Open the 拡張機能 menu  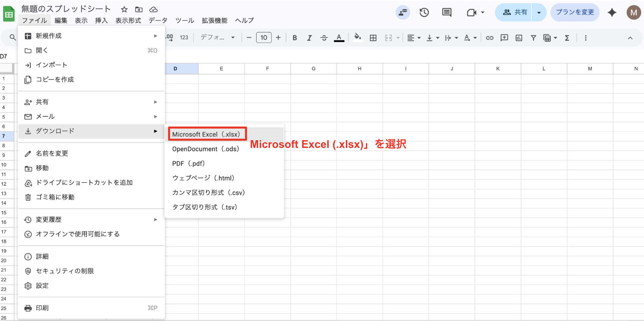pos(215,21)
